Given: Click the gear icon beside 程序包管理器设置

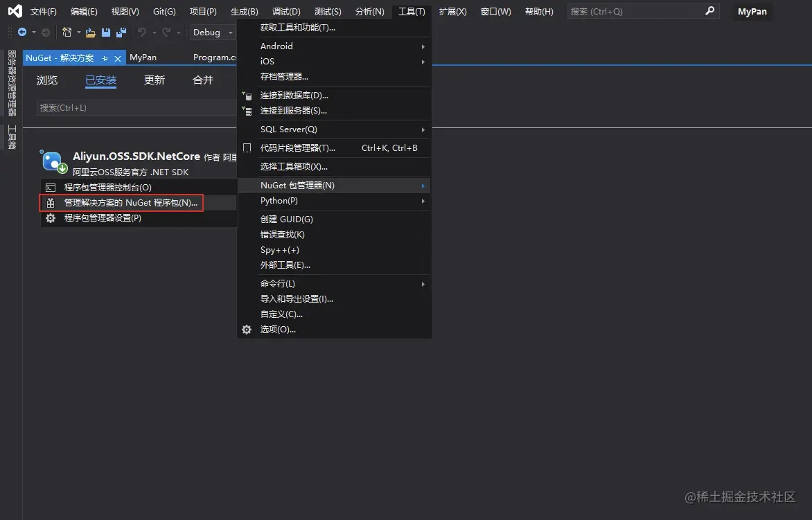Looking at the screenshot, I should (51, 218).
